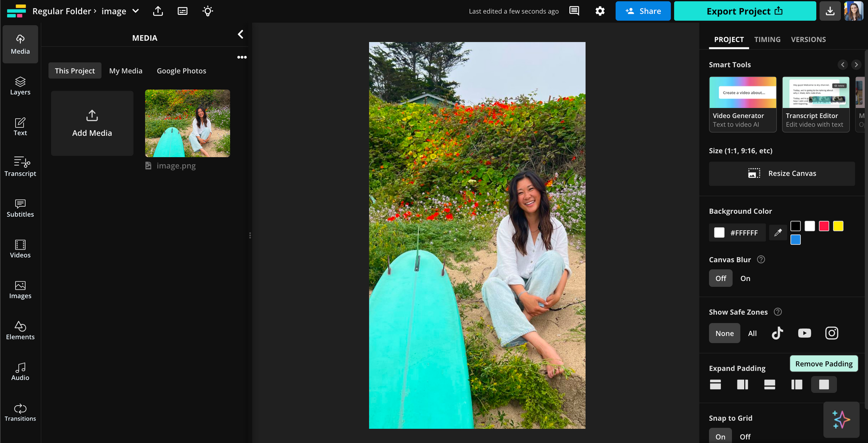Show TikTok safe zone overlay
Image resolution: width=868 pixels, height=443 pixels.
click(x=777, y=333)
